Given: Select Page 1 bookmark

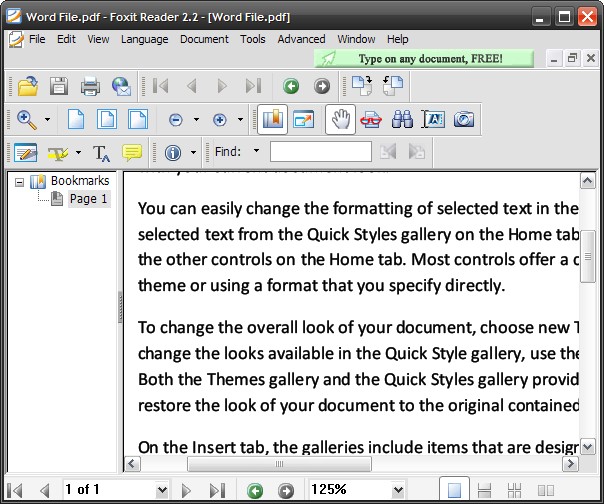Looking at the screenshot, I should [x=89, y=199].
